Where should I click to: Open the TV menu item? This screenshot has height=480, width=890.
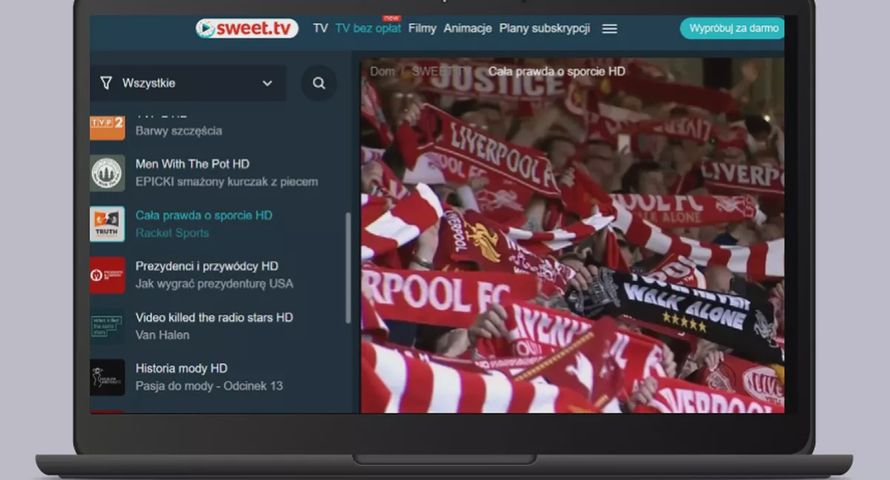tap(320, 28)
